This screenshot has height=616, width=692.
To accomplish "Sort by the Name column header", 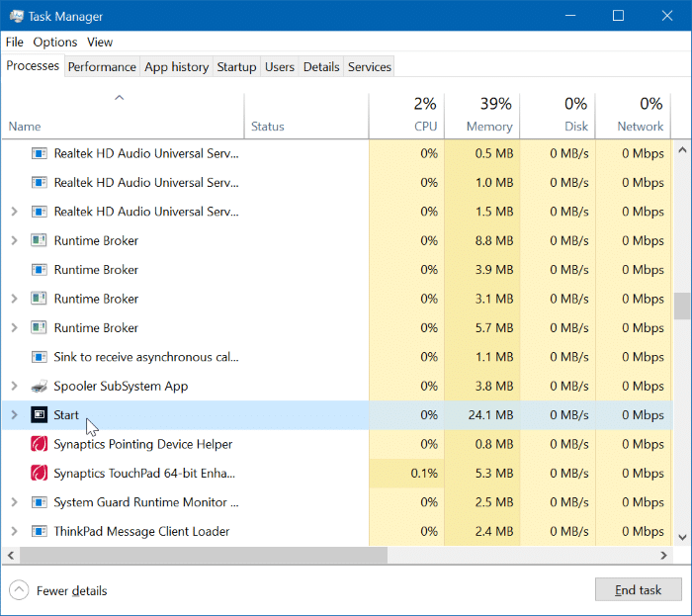I will (x=123, y=116).
